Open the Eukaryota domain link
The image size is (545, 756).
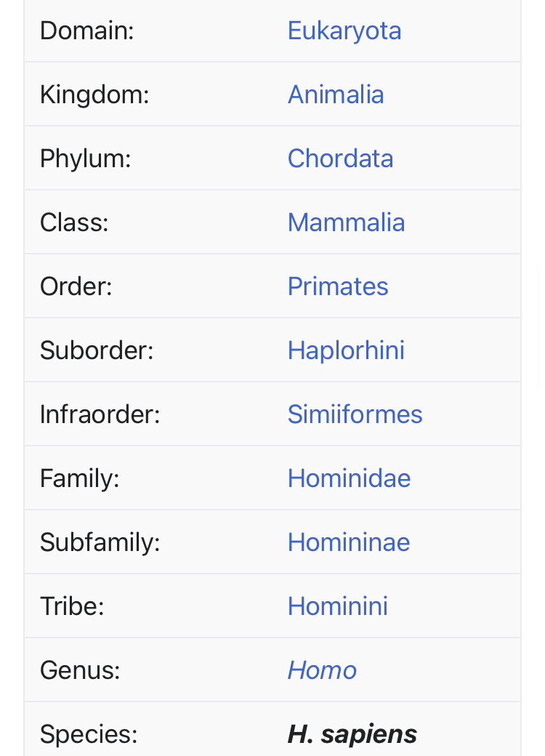click(344, 31)
